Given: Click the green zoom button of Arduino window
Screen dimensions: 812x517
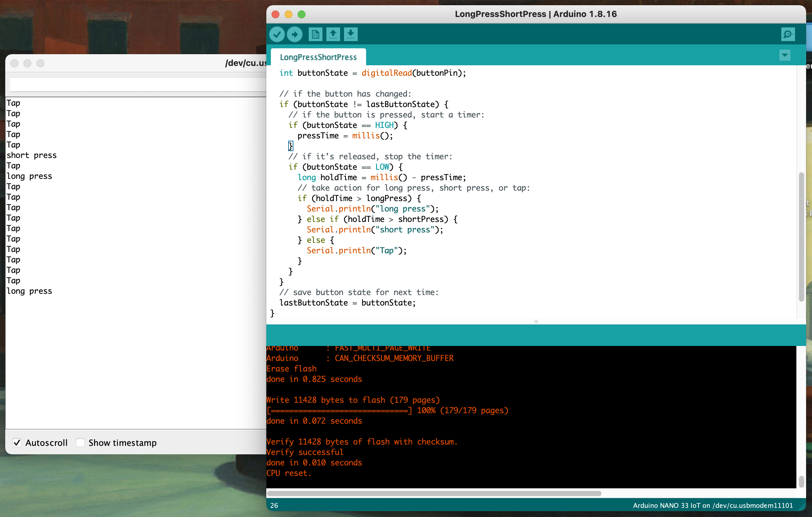Looking at the screenshot, I should (302, 14).
